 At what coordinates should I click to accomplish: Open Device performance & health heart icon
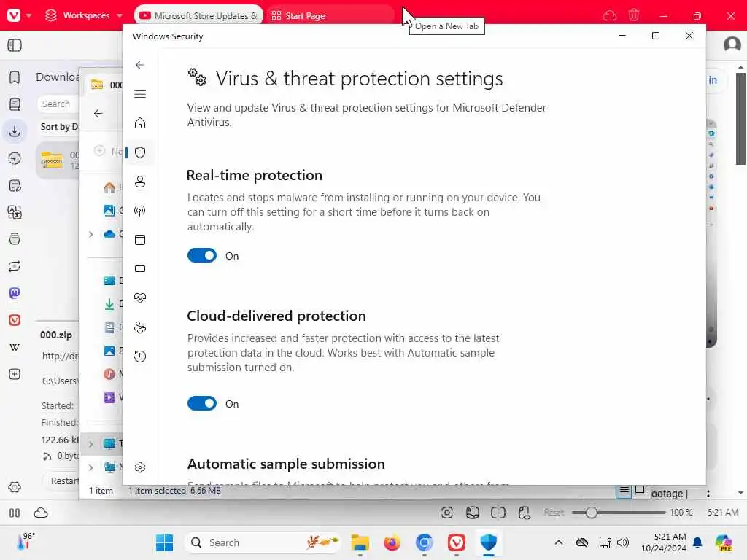[x=140, y=298]
